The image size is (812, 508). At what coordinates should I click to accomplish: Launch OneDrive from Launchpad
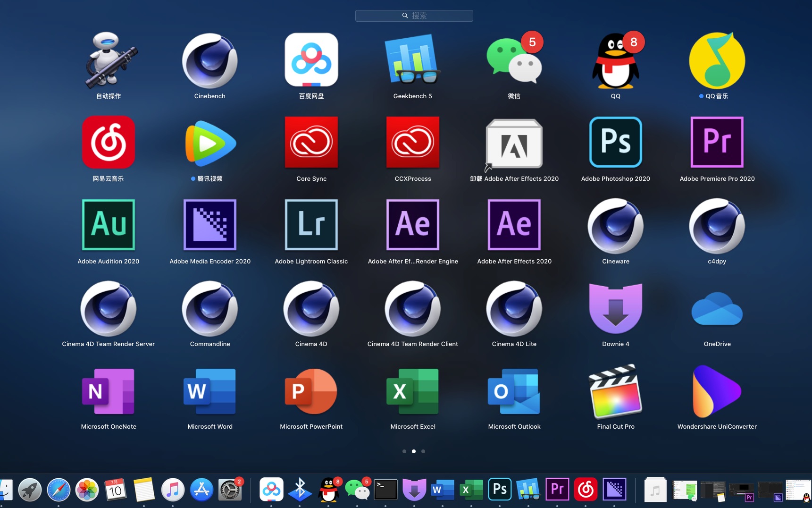pyautogui.click(x=717, y=308)
